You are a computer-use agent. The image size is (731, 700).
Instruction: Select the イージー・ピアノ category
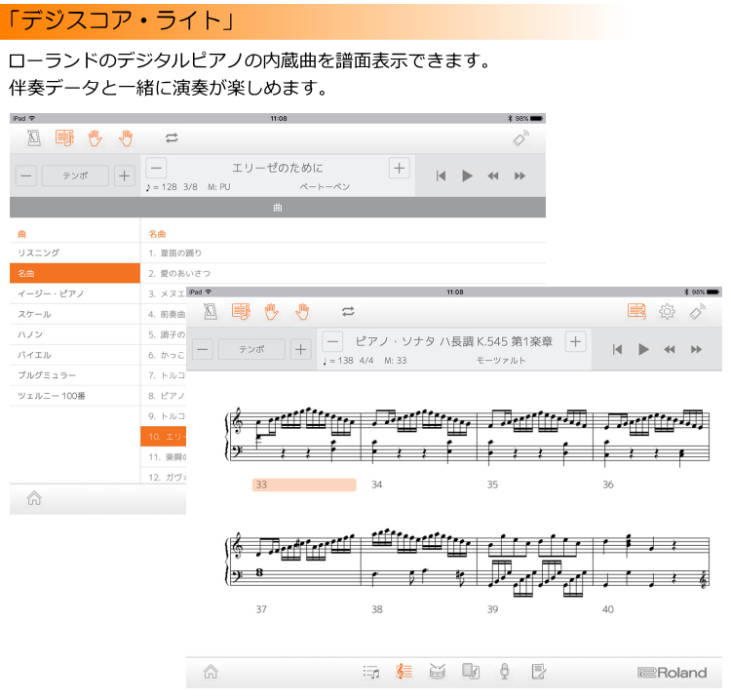pos(75,293)
